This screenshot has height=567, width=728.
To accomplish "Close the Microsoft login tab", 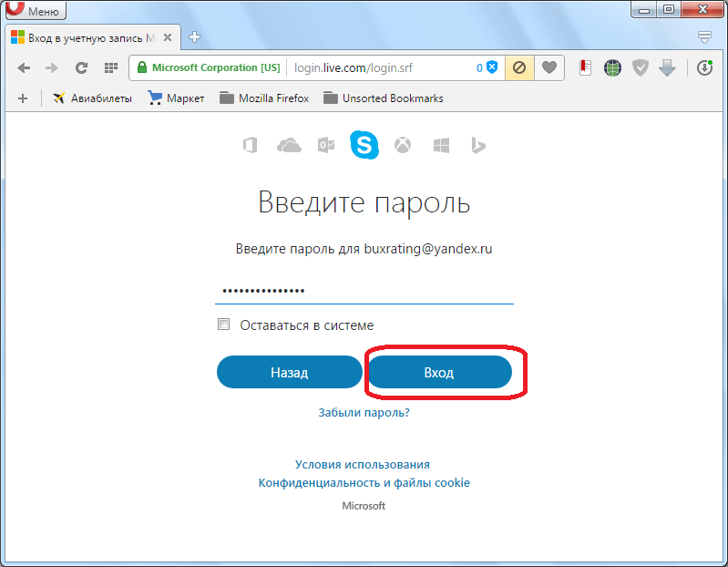I will (x=168, y=37).
